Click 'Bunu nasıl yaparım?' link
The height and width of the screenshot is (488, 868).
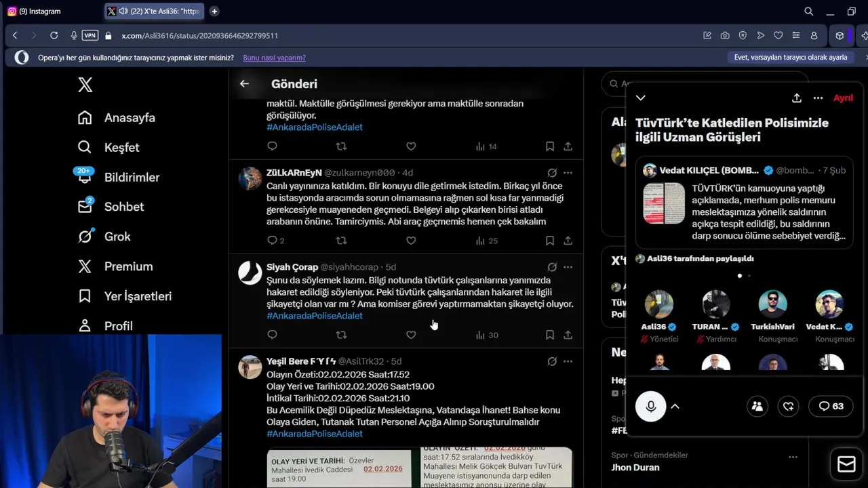[274, 58]
